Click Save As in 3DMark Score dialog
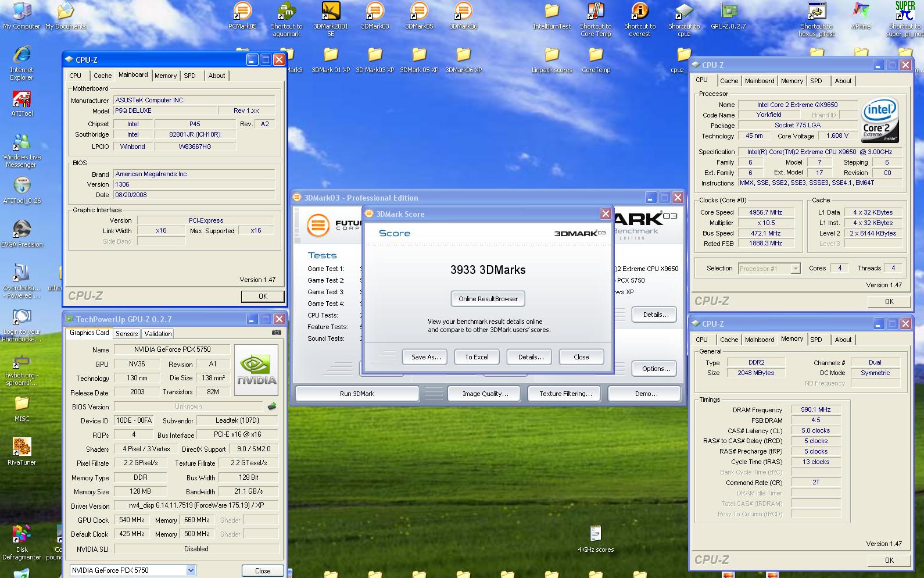 425,357
